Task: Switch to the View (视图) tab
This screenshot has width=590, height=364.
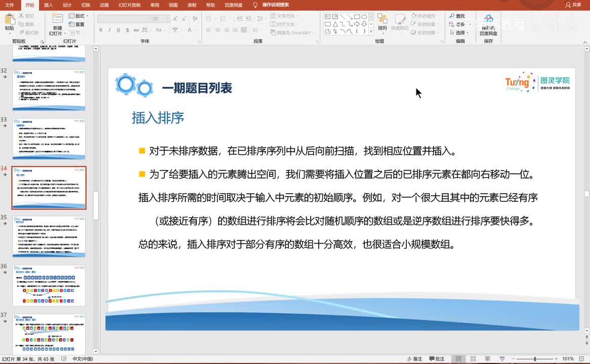Action: pyautogui.click(x=173, y=5)
